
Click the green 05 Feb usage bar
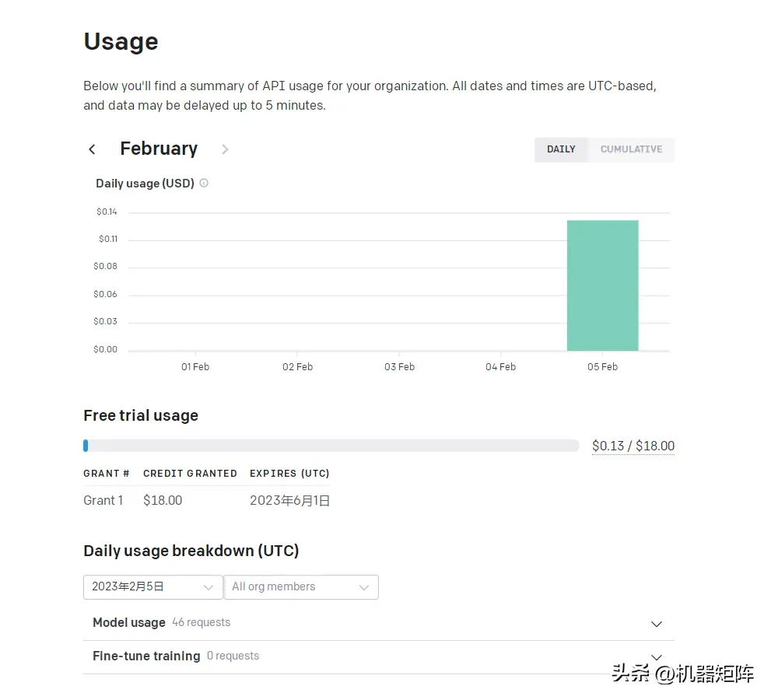pos(602,285)
